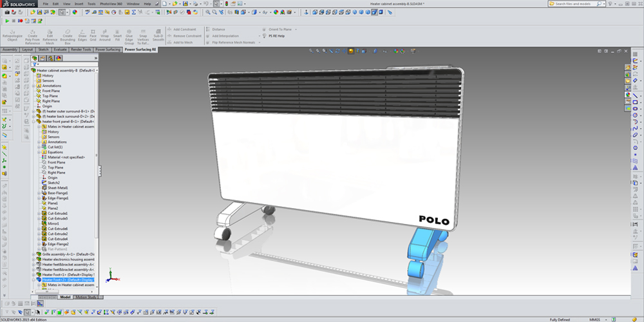The image size is (644, 322).
Task: Open the Save dropdown arrow
Action: click(x=190, y=4)
